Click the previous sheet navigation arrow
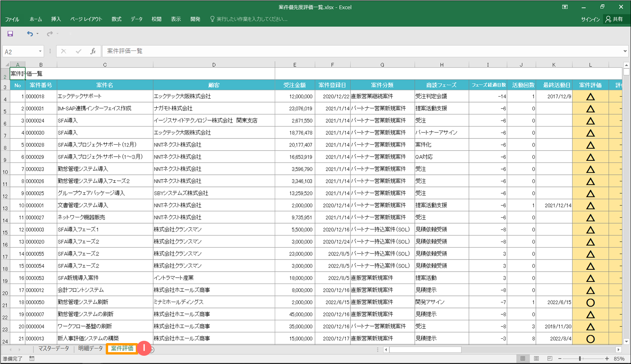Screen dimensions: 631x364 [10, 349]
